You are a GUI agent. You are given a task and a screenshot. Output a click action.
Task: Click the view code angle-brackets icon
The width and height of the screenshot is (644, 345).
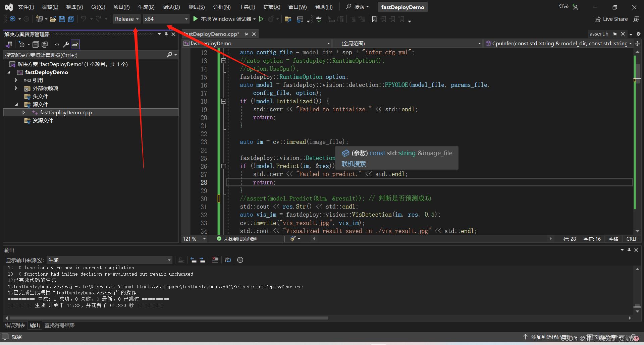click(x=57, y=44)
